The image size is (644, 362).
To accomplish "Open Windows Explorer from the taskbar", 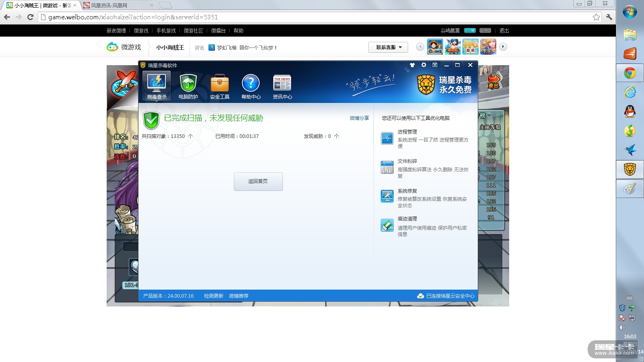I will pyautogui.click(x=630, y=34).
